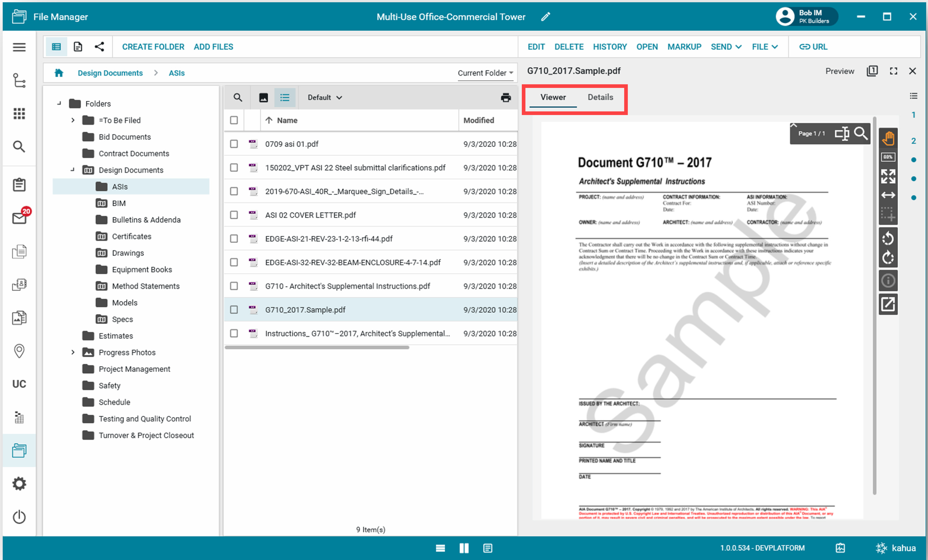The width and height of the screenshot is (928, 560).
Task: Expand the Progress Photos folder
Action: [x=73, y=353]
